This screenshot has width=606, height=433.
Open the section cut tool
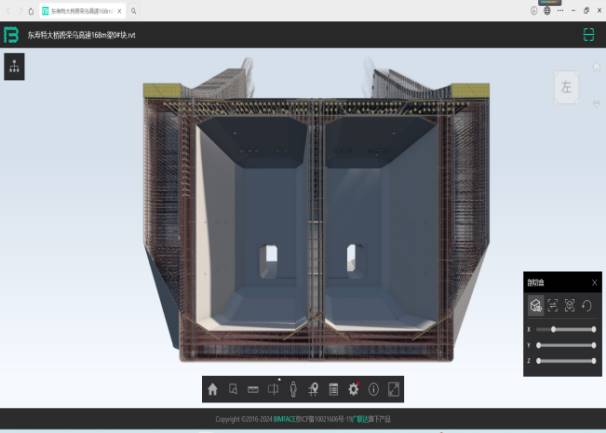click(x=273, y=389)
